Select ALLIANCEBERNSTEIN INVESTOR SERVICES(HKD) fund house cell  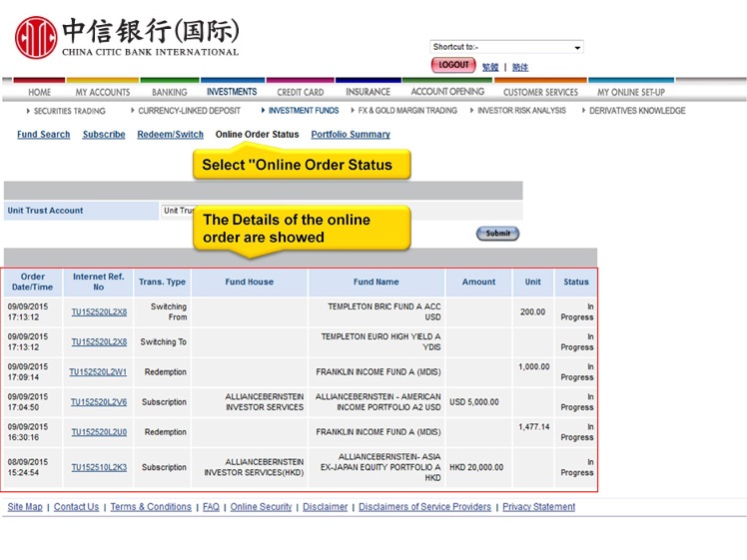pyautogui.click(x=249, y=467)
